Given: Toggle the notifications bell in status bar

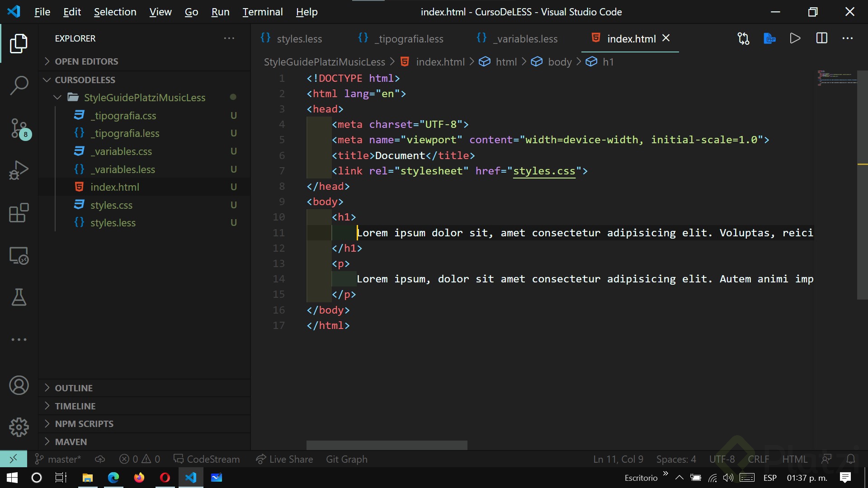Looking at the screenshot, I should (x=850, y=459).
